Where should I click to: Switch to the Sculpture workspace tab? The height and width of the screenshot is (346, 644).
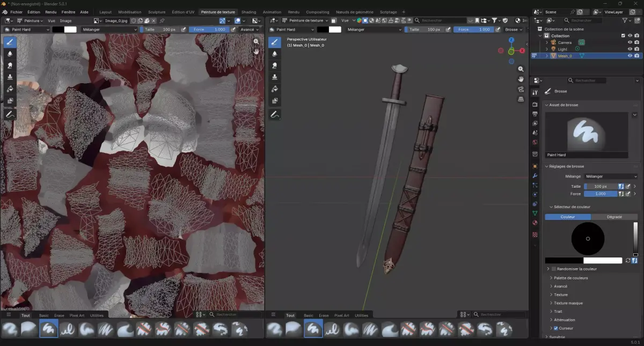(157, 12)
